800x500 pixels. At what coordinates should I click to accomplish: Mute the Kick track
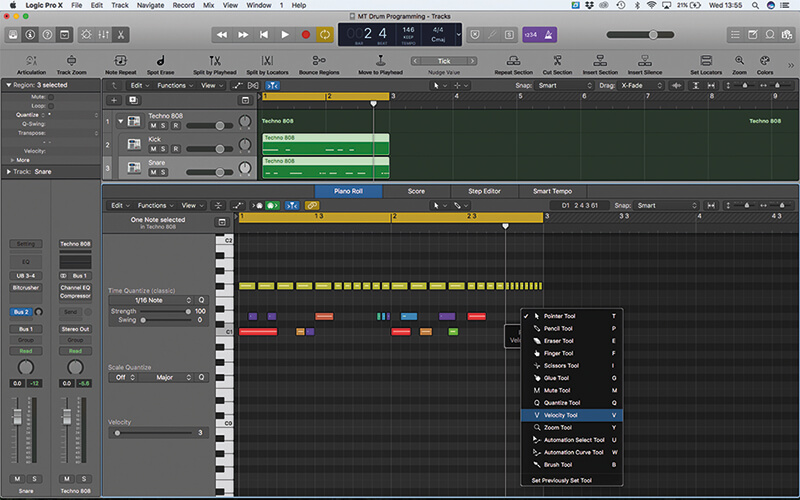click(x=153, y=149)
